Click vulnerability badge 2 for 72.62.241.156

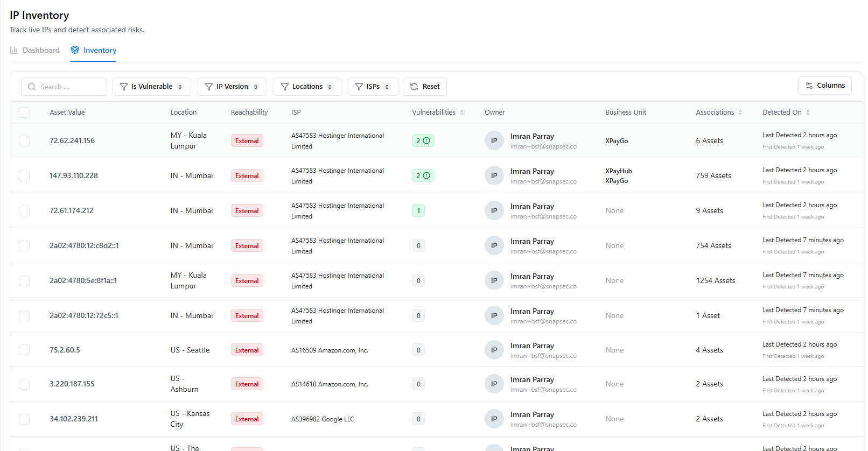[x=423, y=140]
